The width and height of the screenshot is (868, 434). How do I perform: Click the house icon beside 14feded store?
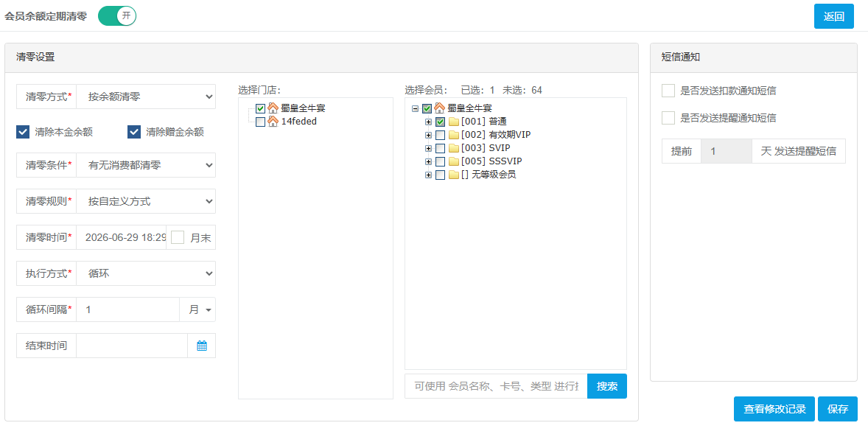(x=273, y=122)
